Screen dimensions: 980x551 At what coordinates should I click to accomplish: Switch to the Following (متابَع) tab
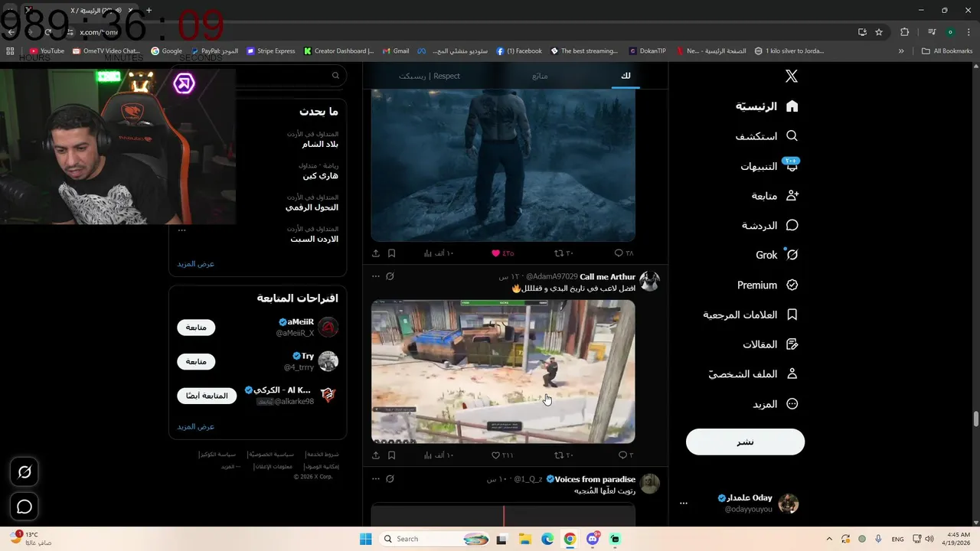(540, 76)
